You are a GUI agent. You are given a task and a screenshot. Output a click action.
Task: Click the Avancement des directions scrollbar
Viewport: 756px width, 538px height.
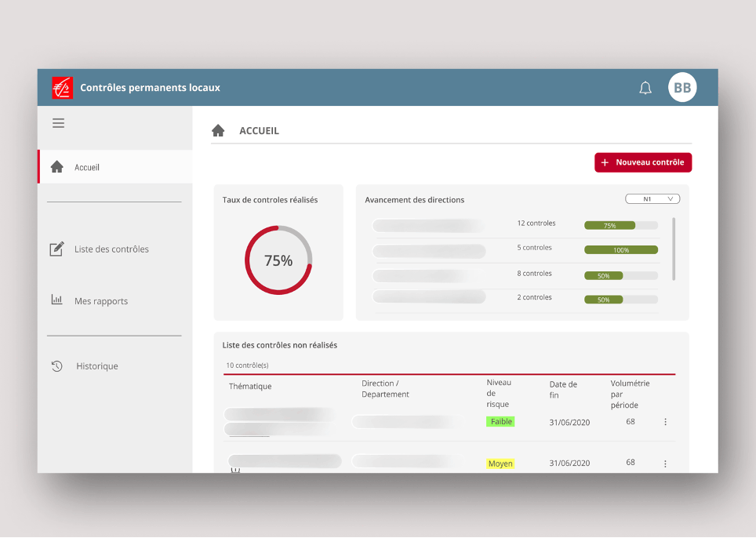(674, 249)
